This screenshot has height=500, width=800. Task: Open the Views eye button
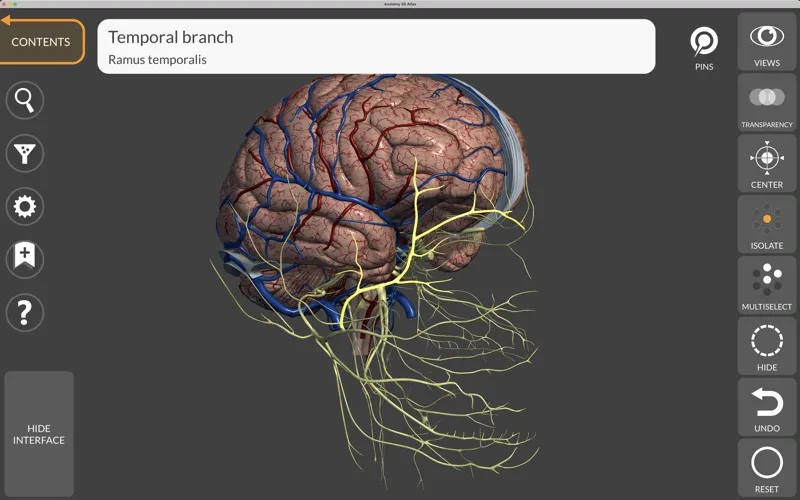(767, 41)
